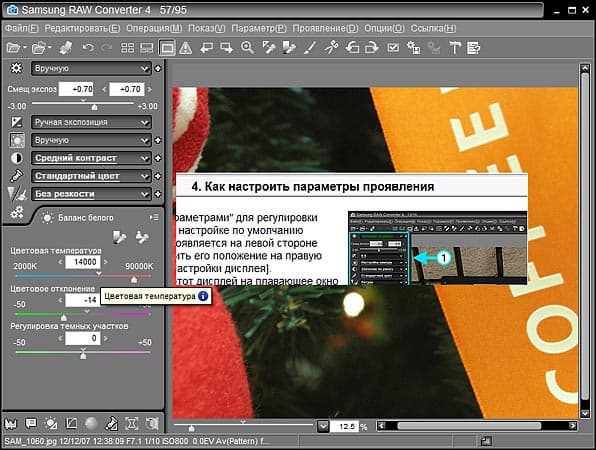Click the open folder toolbar icon
Image resolution: width=596 pixels, height=450 pixels.
click(39, 48)
